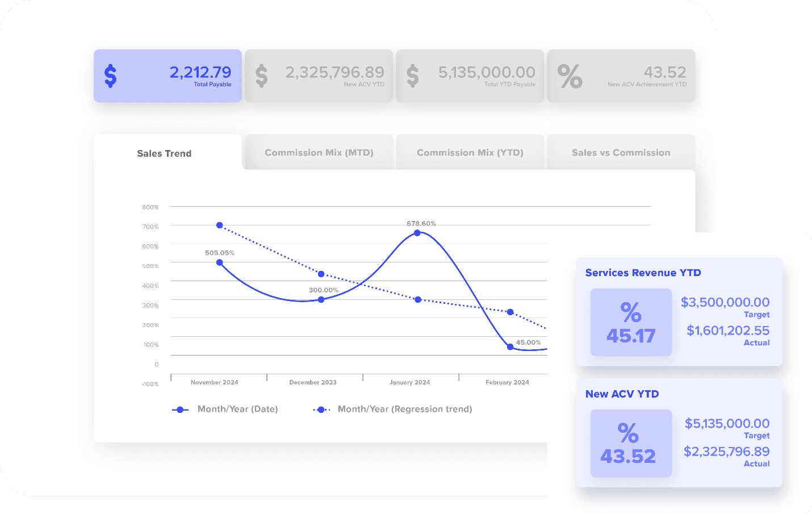Toggle the Month/Year (Date) legend series

click(225, 409)
